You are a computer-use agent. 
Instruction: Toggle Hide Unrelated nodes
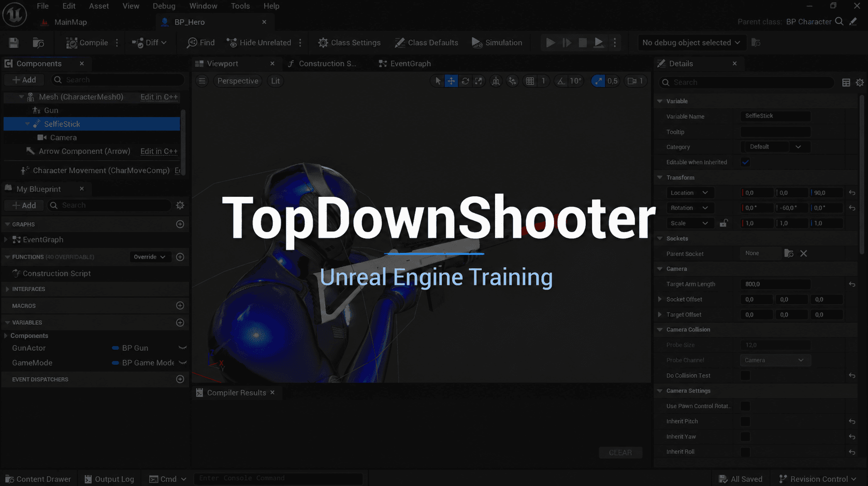point(259,42)
